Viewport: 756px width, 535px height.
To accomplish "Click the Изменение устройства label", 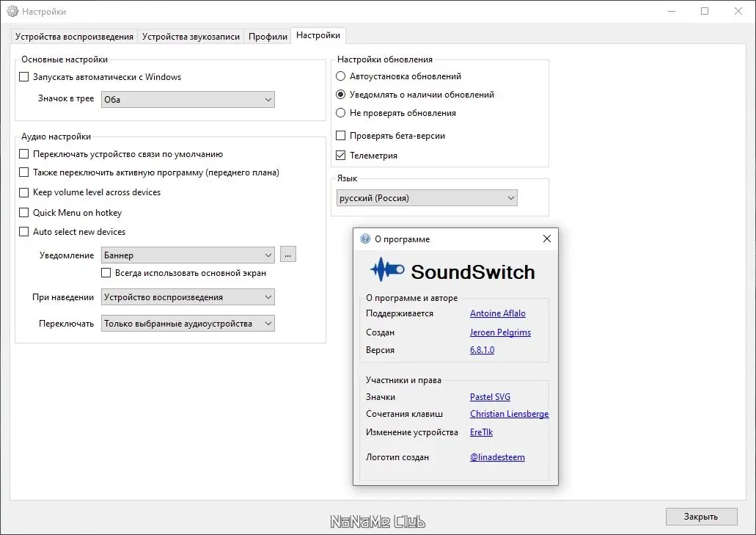I will 412,432.
